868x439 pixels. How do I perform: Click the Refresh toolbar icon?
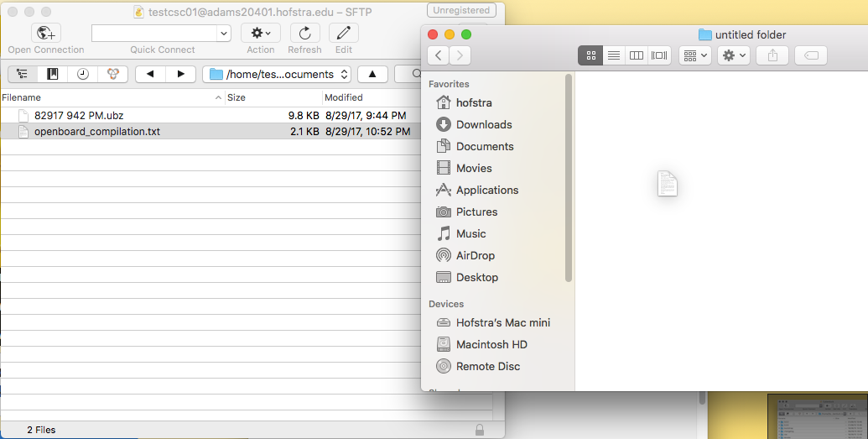pos(304,33)
